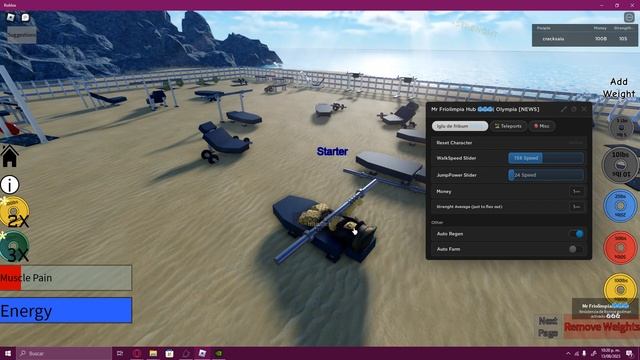640x360 pixels.
Task: Toggle the Auto Regen switch
Action: click(576, 233)
